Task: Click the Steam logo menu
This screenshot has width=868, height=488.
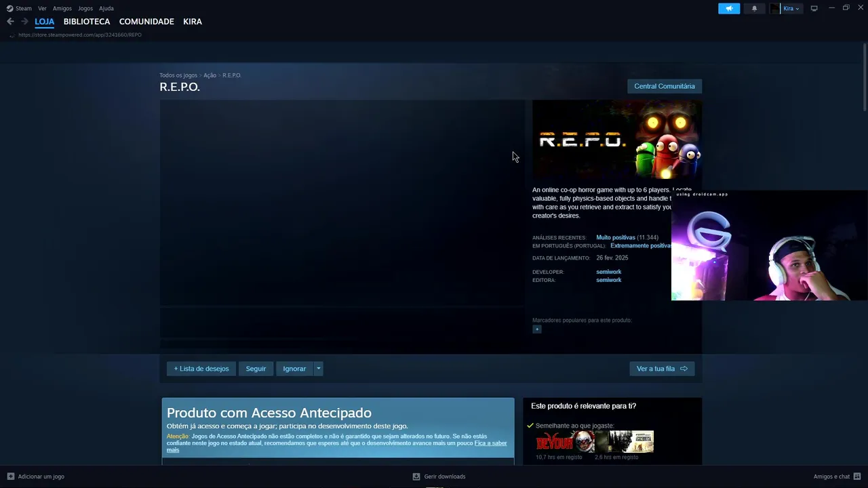Action: (19, 8)
